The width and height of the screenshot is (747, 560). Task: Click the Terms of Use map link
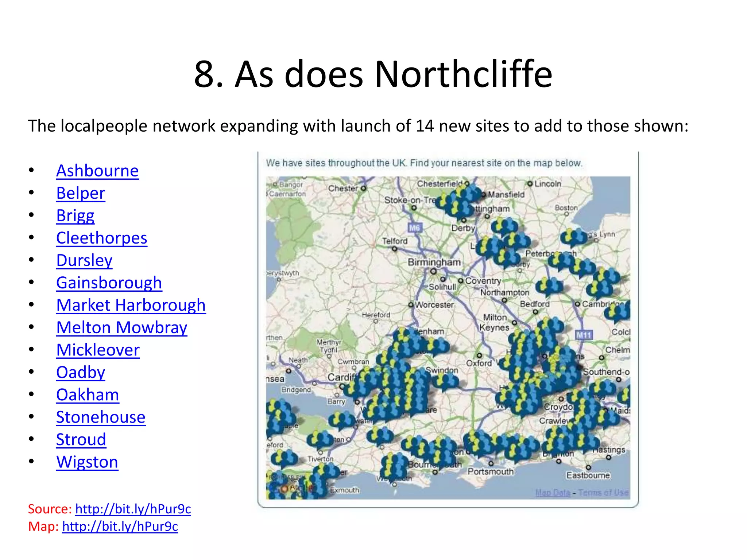604,493
